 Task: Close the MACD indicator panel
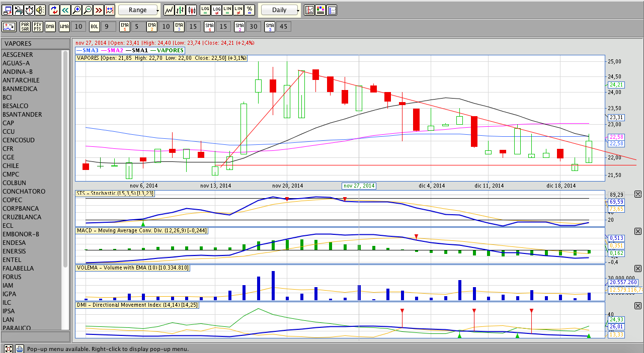[x=638, y=231]
